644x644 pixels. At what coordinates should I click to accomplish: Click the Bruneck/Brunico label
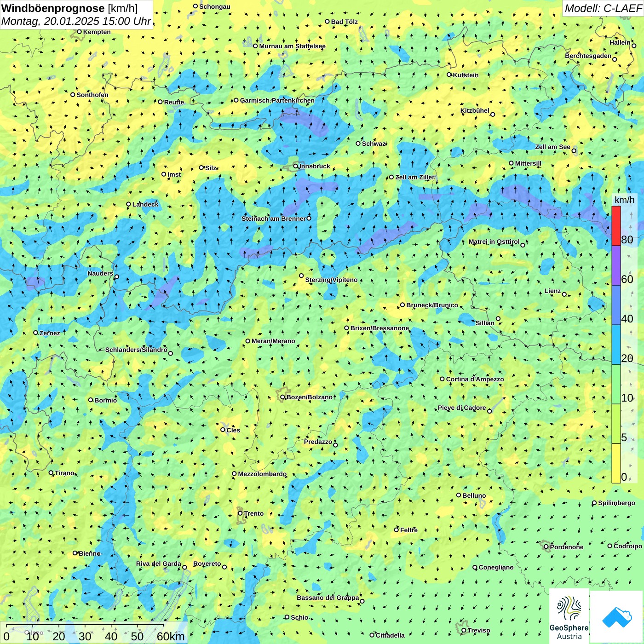pyautogui.click(x=432, y=305)
